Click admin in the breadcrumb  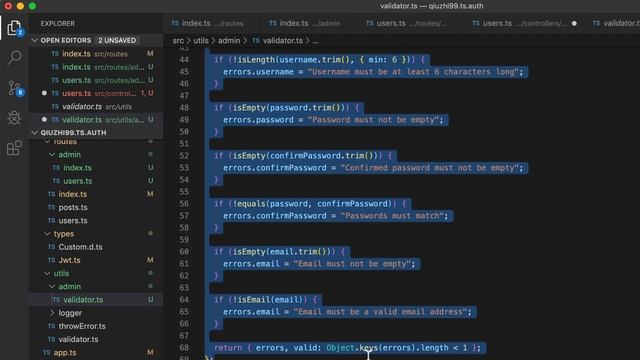coord(229,40)
